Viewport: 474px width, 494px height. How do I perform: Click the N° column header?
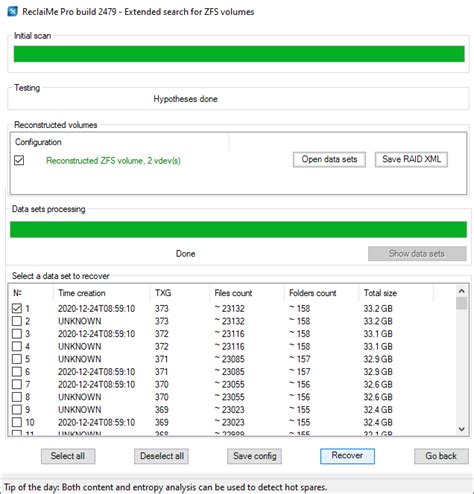[31, 293]
